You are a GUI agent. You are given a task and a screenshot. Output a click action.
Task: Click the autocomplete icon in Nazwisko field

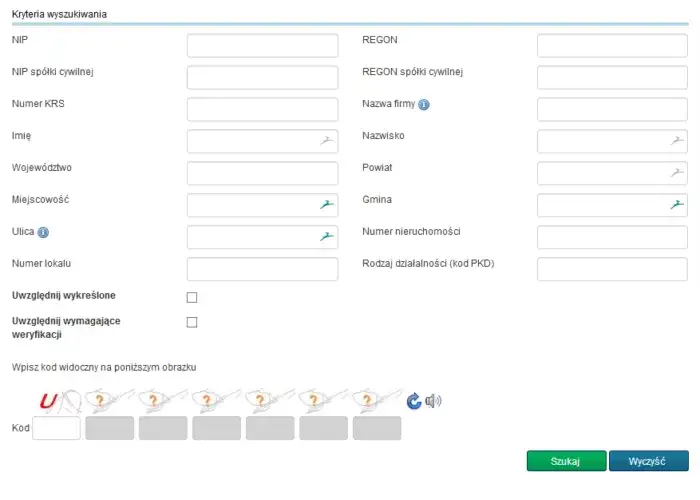pos(677,141)
